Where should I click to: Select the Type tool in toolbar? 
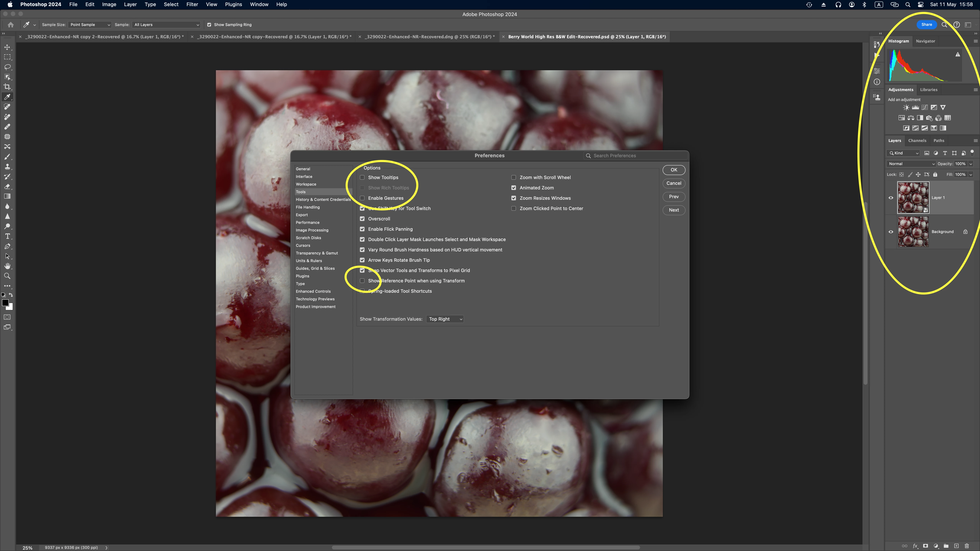tap(7, 236)
